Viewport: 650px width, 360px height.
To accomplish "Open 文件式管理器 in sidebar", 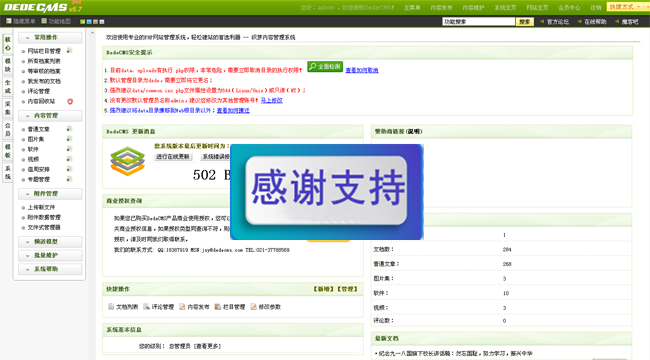I will click(44, 227).
